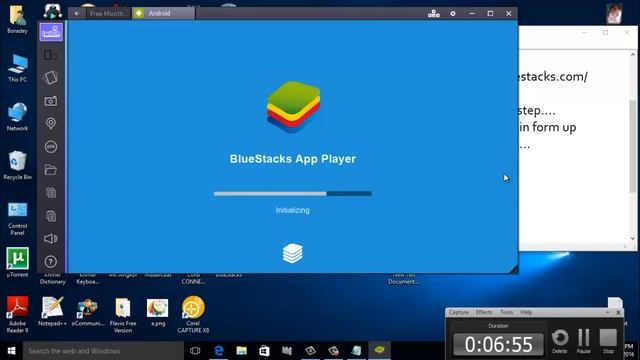The width and height of the screenshot is (640, 360).
Task: Select the Boradey user folder desktop icon
Action: click(x=18, y=20)
